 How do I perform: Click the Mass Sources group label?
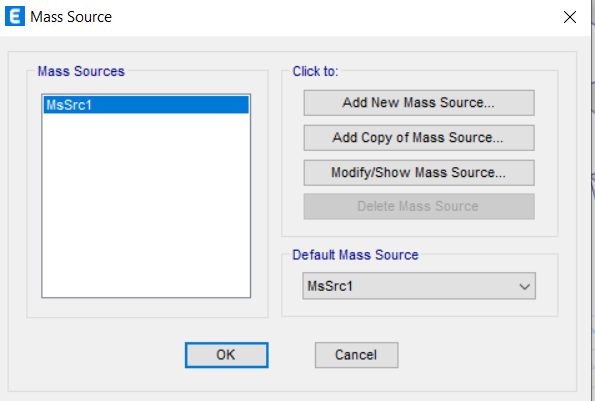pyautogui.click(x=81, y=71)
